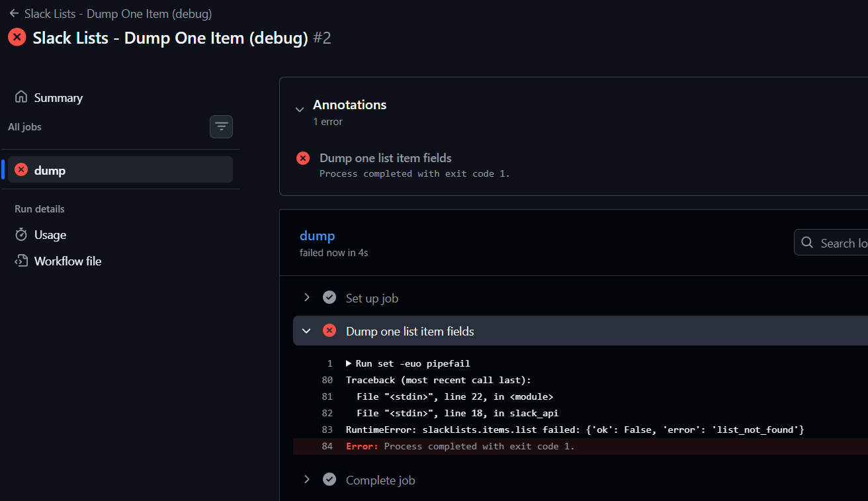Expand the 'Run set -euo pipefail' triangle
868x501 pixels.
349,363
